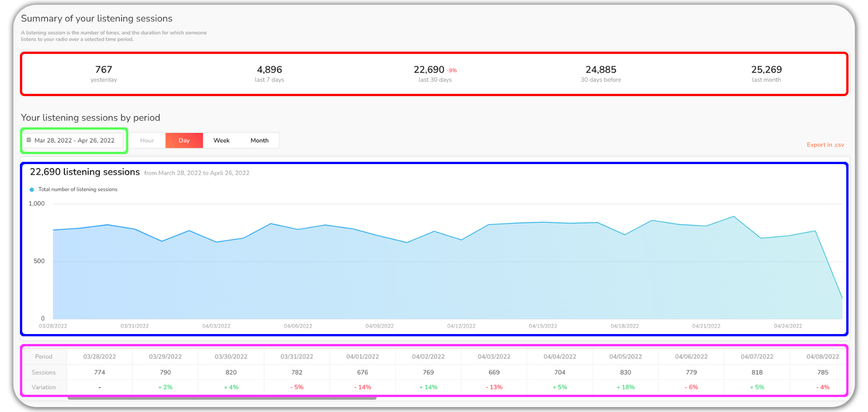The height and width of the screenshot is (412, 868).
Task: Open the Mar 28 - Apr 26 date range picker
Action: (74, 141)
